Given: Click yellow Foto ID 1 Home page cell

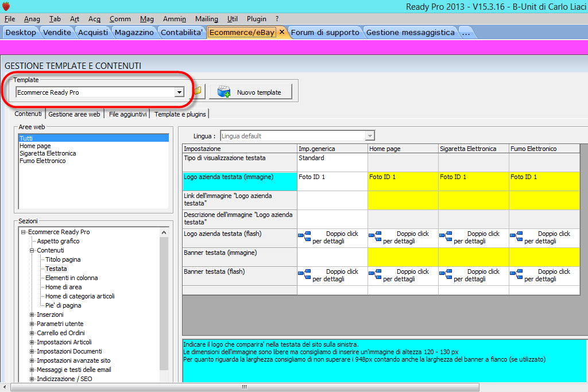Looking at the screenshot, I should [403, 181].
